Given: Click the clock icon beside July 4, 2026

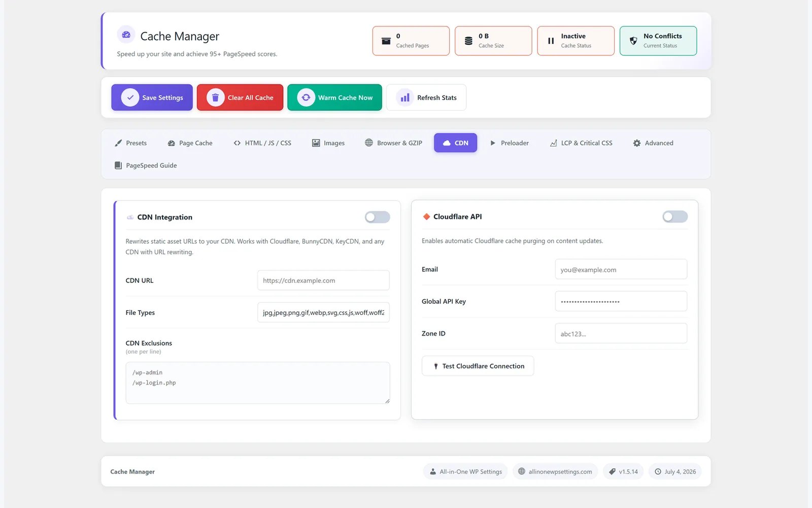Looking at the screenshot, I should pos(658,472).
